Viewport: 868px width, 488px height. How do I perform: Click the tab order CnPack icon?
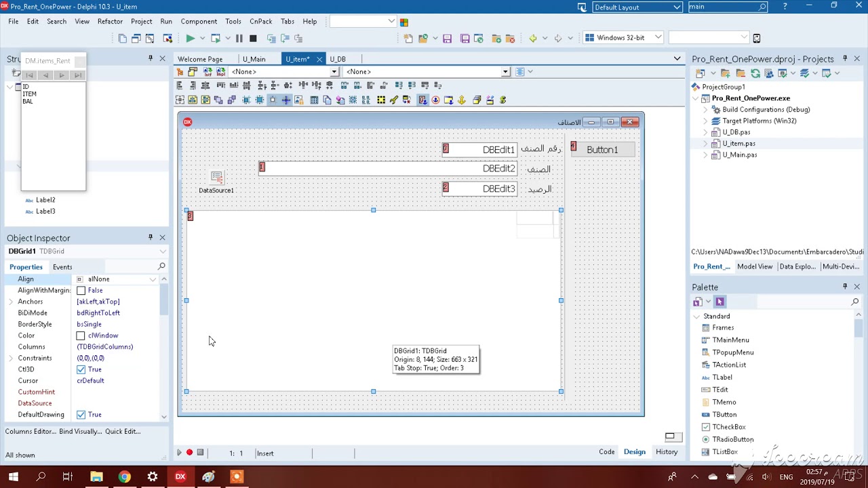[422, 100]
